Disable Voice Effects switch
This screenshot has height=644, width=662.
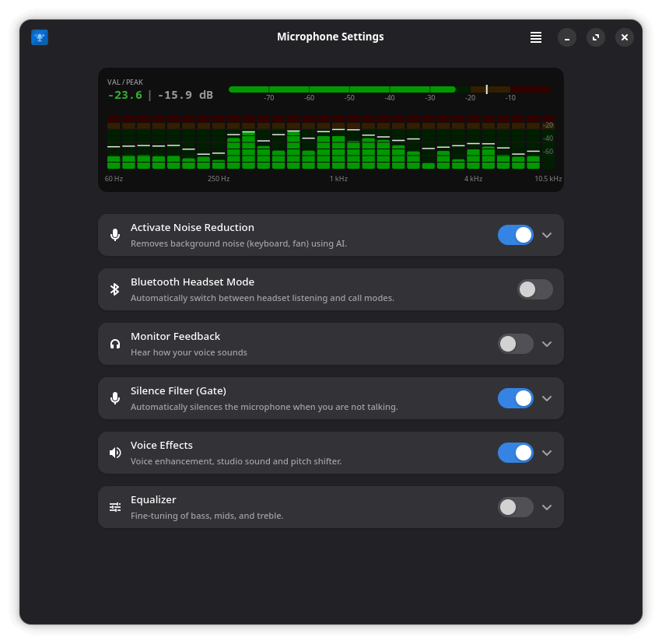tap(516, 453)
